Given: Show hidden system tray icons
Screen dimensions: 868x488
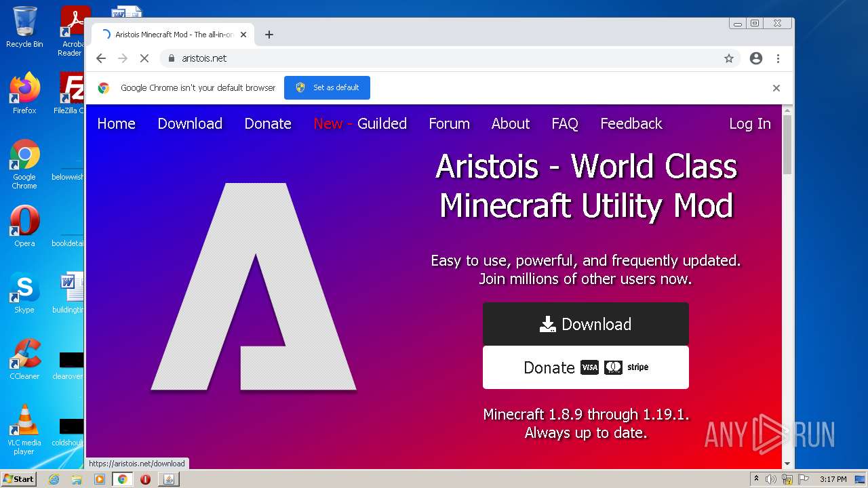Looking at the screenshot, I should point(757,479).
